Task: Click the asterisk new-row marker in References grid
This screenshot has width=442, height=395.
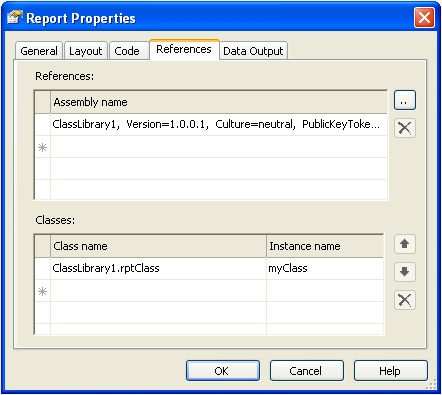Action: pyautogui.click(x=43, y=147)
